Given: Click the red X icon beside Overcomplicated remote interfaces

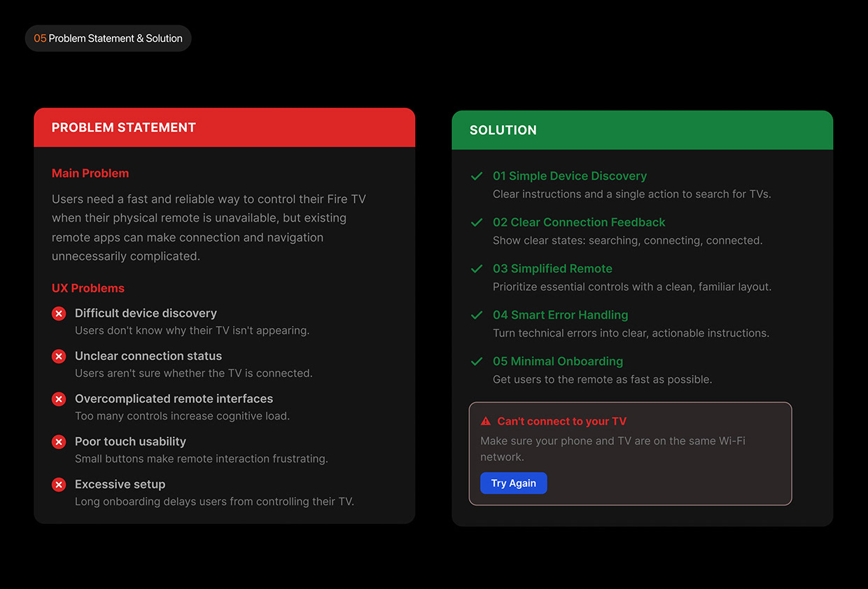Looking at the screenshot, I should [59, 399].
